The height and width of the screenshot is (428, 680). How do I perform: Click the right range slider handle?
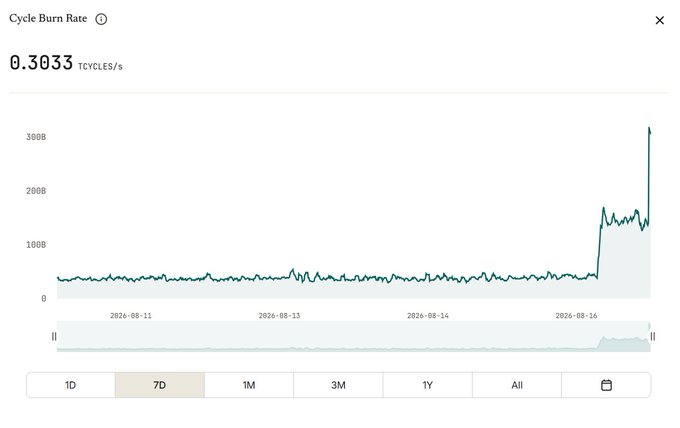pyautogui.click(x=653, y=337)
